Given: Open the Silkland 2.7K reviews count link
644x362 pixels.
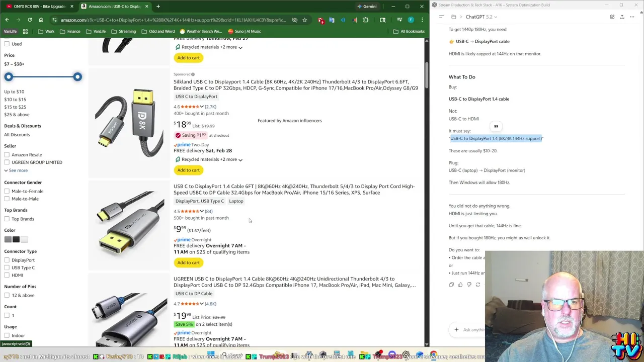Looking at the screenshot, I should click(210, 107).
